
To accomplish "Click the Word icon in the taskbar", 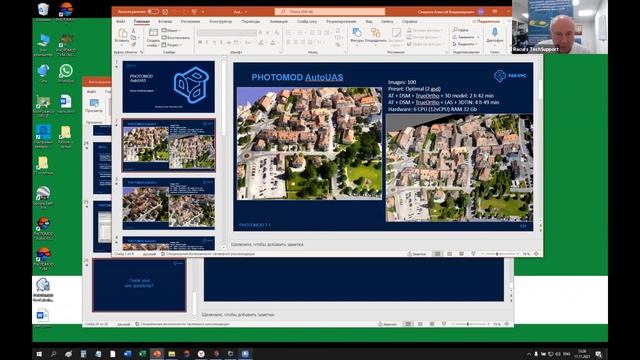I will click(x=127, y=354).
